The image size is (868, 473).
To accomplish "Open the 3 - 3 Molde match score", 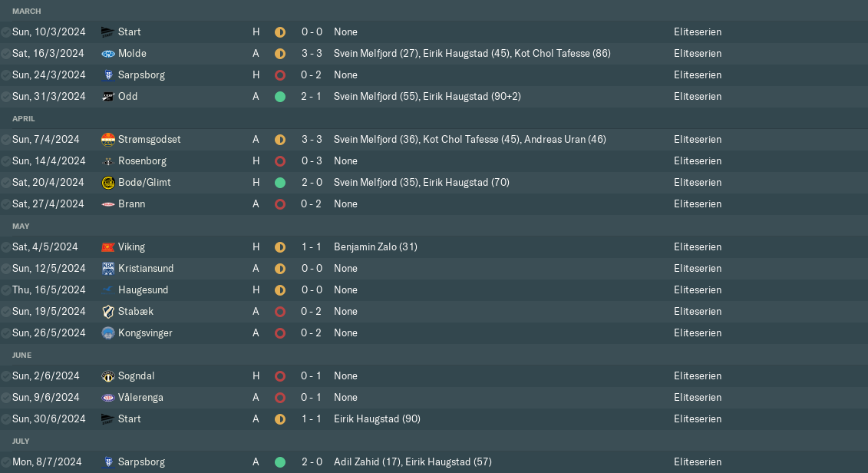I will click(312, 54).
